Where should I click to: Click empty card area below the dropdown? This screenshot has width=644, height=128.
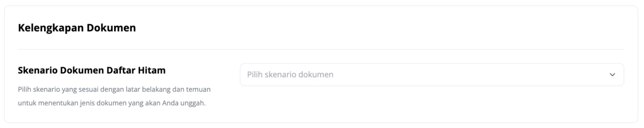pyautogui.click(x=432, y=104)
